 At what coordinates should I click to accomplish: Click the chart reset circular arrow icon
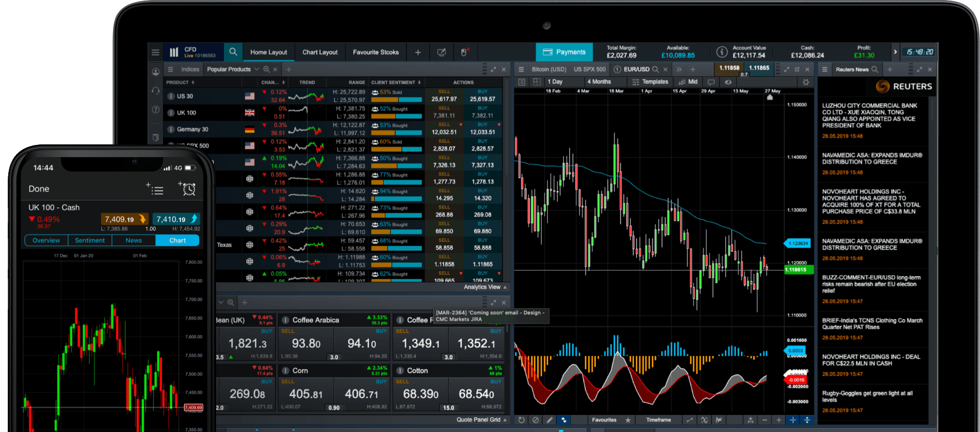click(521, 420)
